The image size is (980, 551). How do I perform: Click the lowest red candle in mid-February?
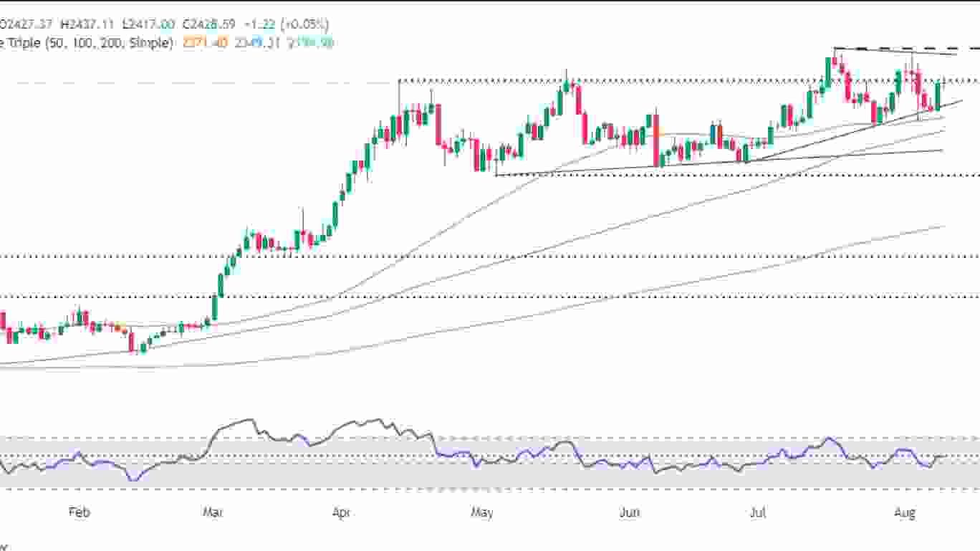[x=132, y=342]
